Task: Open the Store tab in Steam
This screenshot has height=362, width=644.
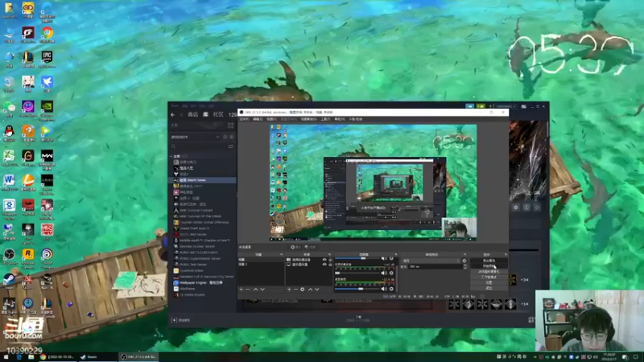Action: click(x=192, y=114)
